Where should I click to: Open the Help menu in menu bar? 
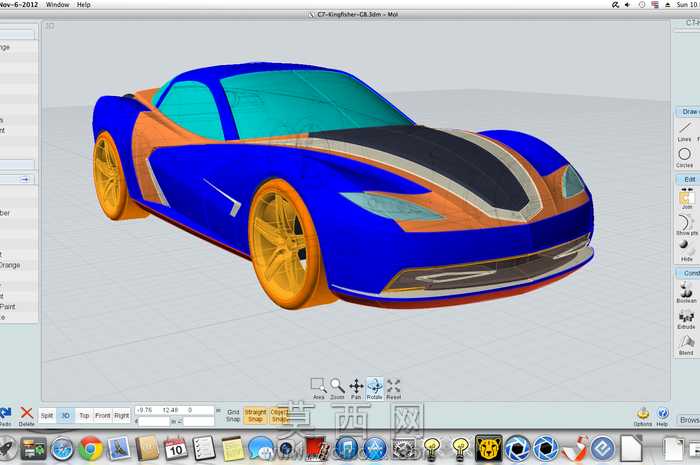(x=83, y=4)
